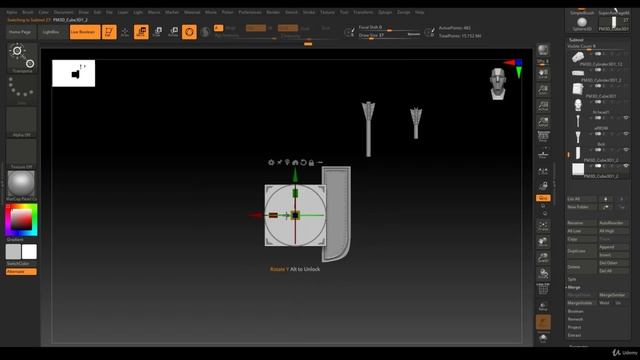Click the gizmo reset orientation icon
This screenshot has height=360, width=640.
coord(303,162)
